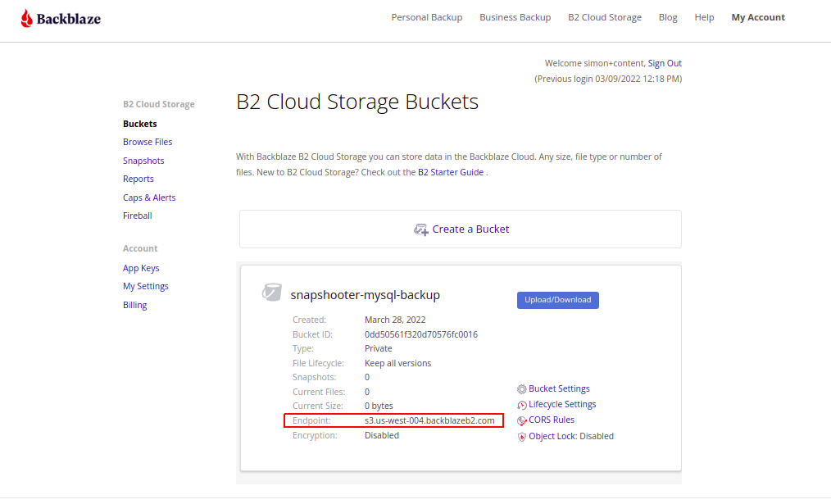
Task: Click the Sign Out link
Action: pos(665,63)
